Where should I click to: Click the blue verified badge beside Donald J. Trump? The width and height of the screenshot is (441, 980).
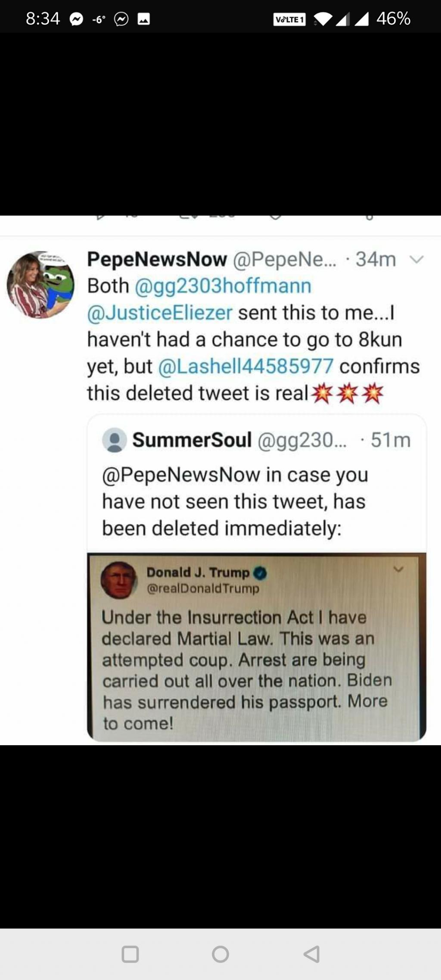(260, 573)
